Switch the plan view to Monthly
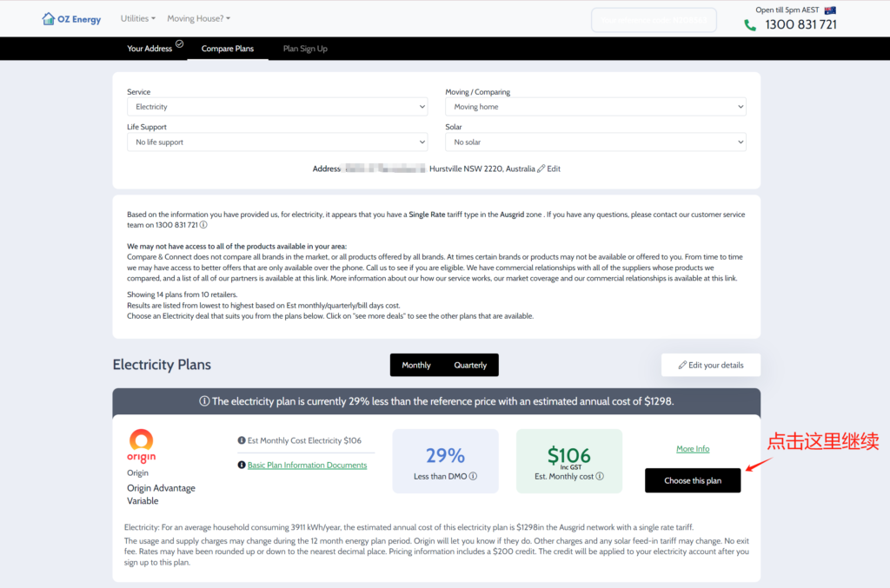 point(416,365)
